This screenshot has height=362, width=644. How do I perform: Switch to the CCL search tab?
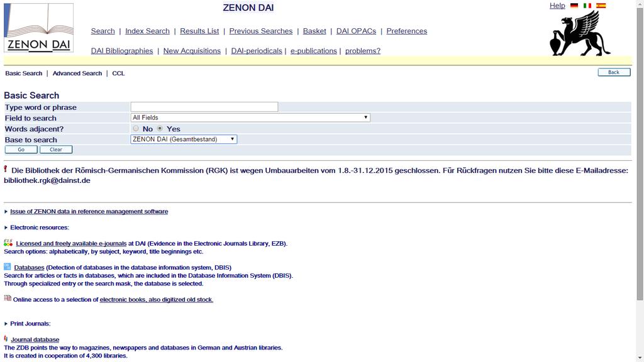pos(118,74)
